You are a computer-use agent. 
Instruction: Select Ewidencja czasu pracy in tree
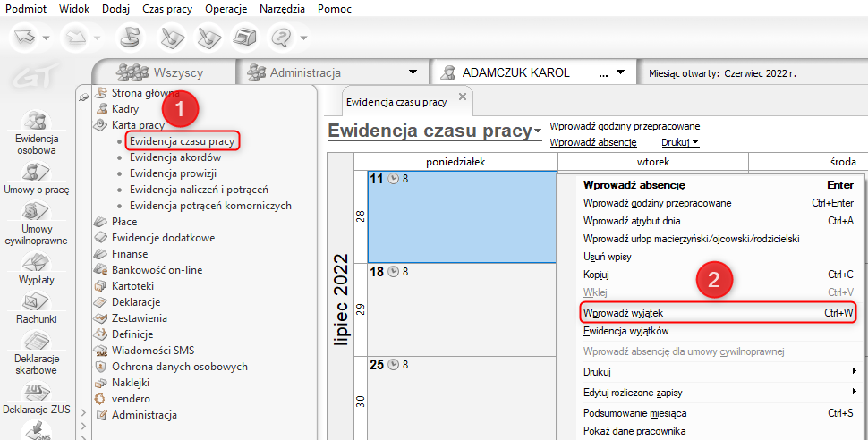point(183,141)
